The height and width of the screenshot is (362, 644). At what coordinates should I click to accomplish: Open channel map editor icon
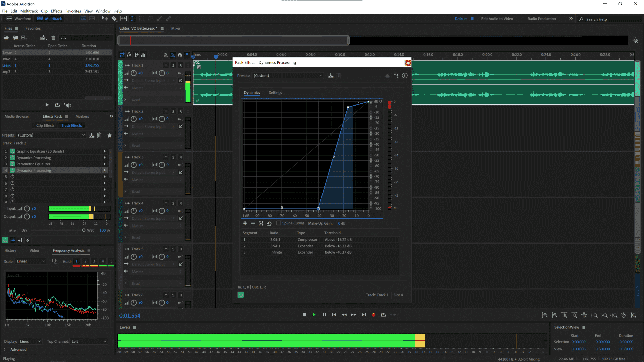(x=396, y=76)
